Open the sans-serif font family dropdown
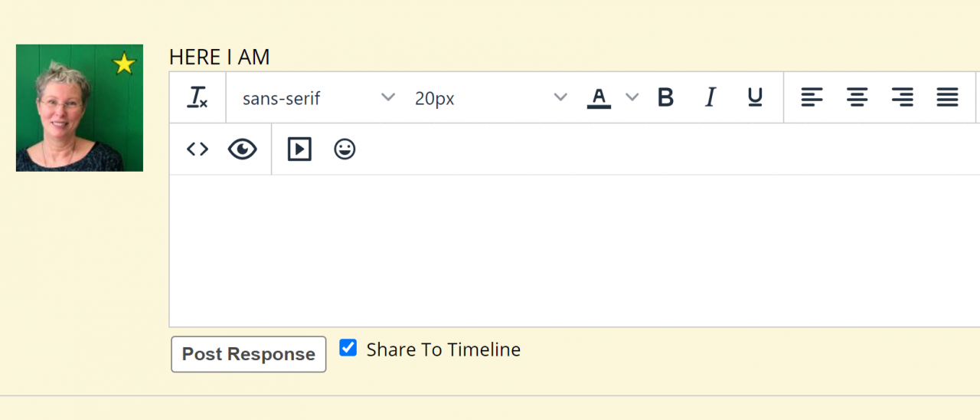980x420 pixels. pos(318,98)
